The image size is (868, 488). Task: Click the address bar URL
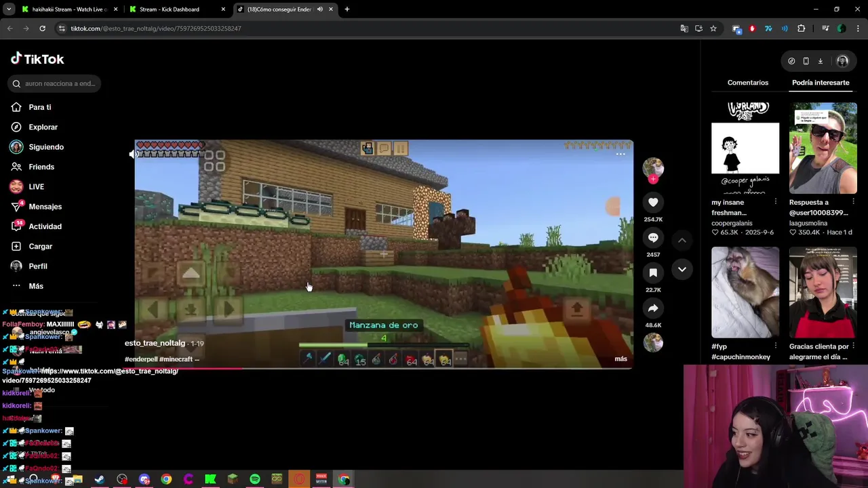click(x=156, y=28)
